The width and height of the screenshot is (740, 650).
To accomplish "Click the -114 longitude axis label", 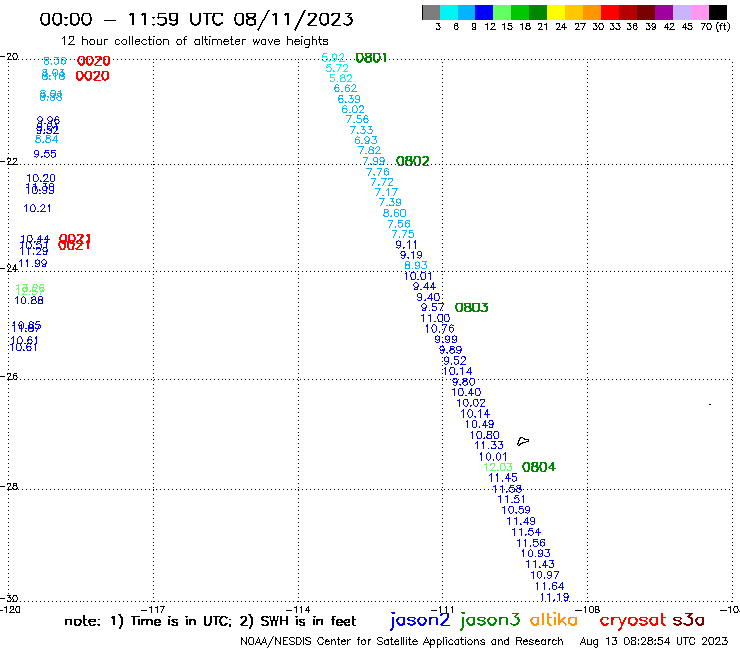I will [x=298, y=610].
